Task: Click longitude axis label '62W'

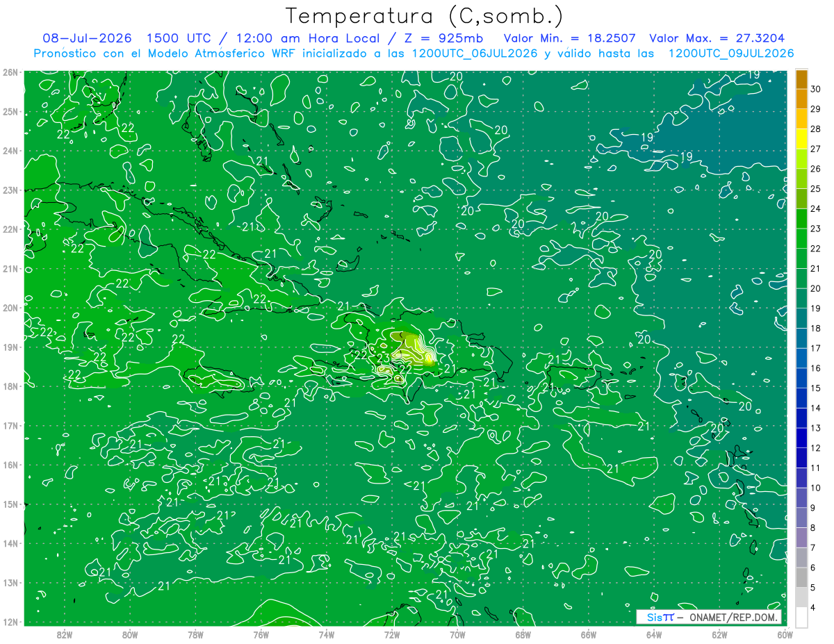Action: pyautogui.click(x=719, y=634)
